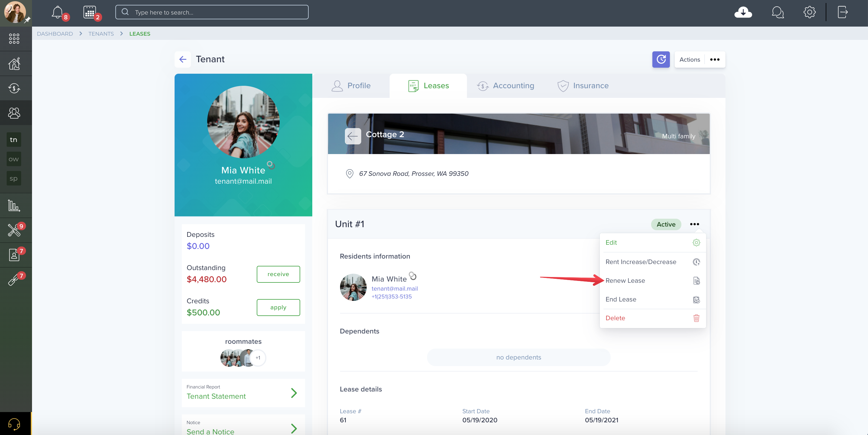Viewport: 868px width, 435px height.
Task: Go to TENANTS breadcrumb
Action: coord(101,34)
